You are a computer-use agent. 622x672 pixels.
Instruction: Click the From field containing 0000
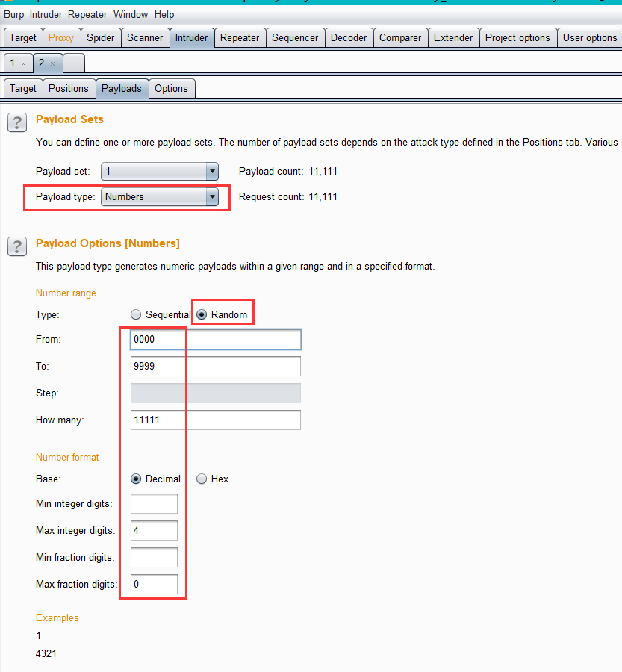click(x=216, y=340)
